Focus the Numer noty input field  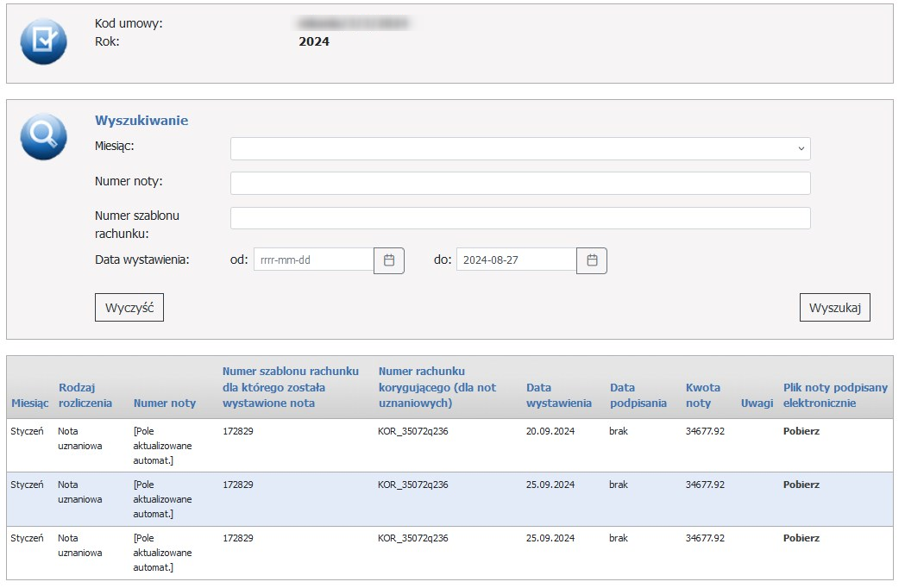(x=519, y=183)
